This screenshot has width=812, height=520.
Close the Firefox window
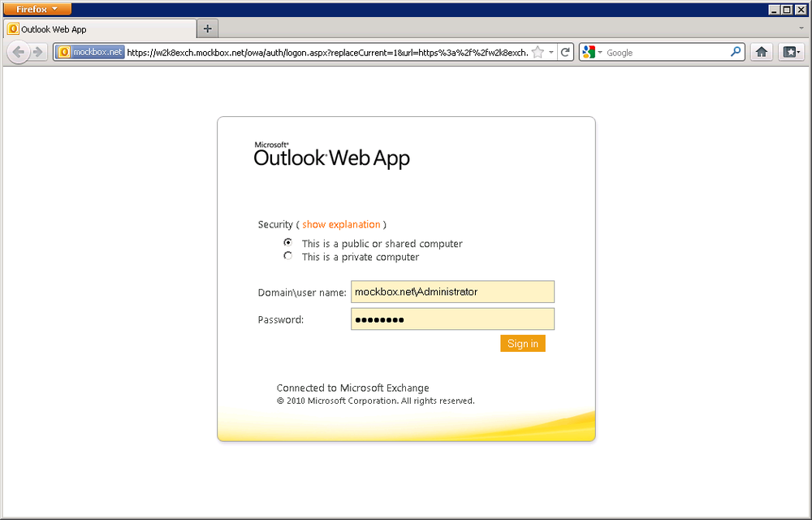click(801, 9)
